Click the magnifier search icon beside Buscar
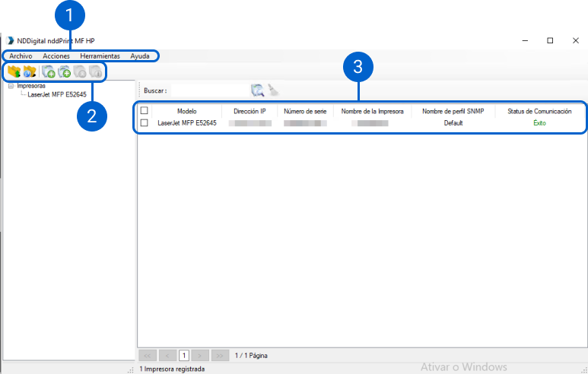The height and width of the screenshot is (374, 588). 257,90
